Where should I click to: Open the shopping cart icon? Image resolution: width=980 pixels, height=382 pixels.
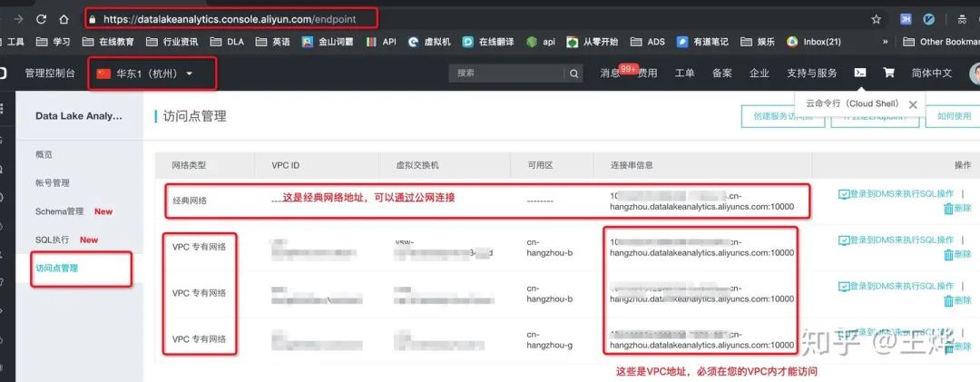[888, 73]
